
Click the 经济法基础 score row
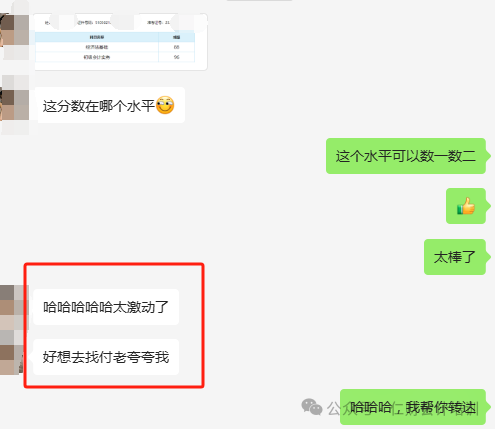tap(115, 47)
